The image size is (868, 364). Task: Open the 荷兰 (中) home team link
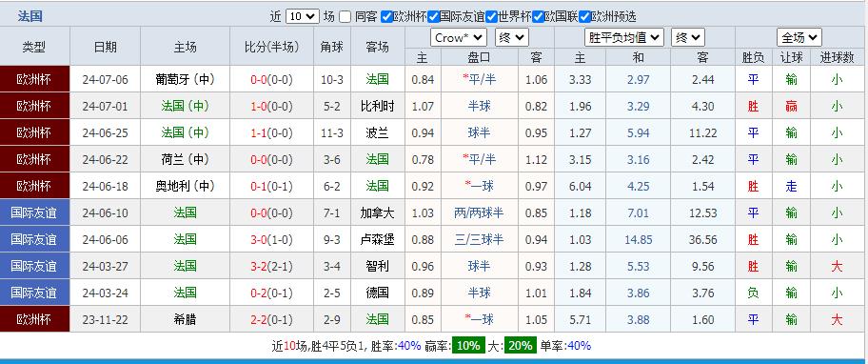[185, 159]
